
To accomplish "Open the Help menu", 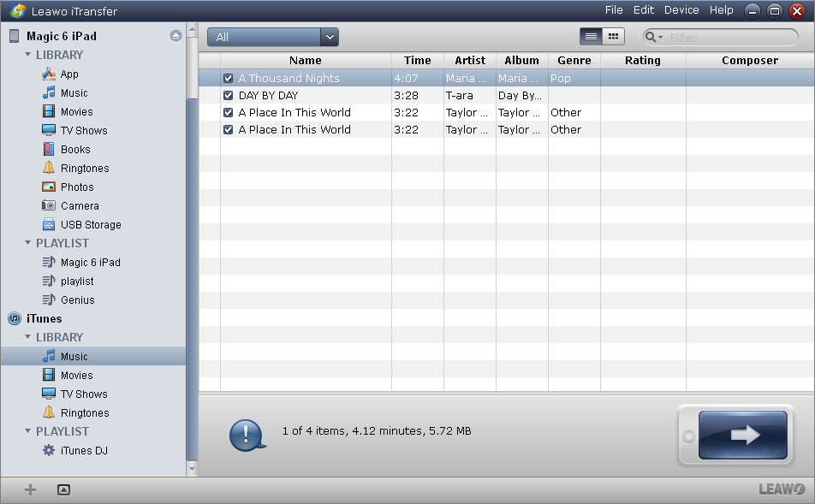I will [722, 10].
